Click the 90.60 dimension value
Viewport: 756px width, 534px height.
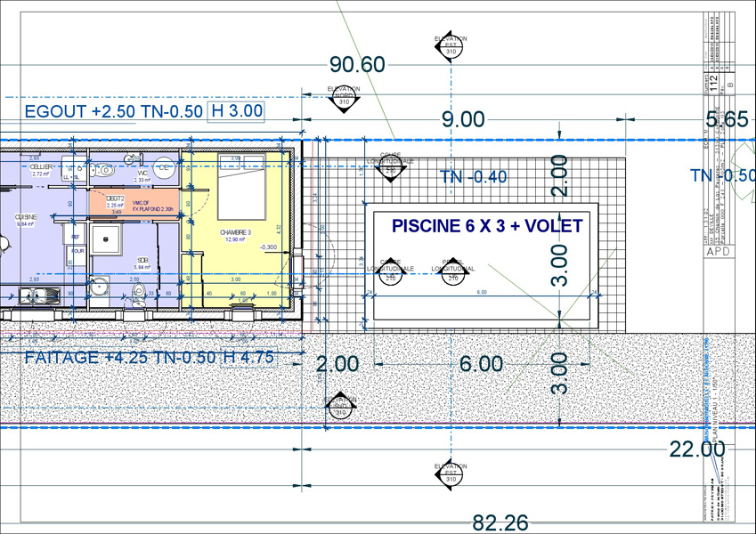(357, 64)
